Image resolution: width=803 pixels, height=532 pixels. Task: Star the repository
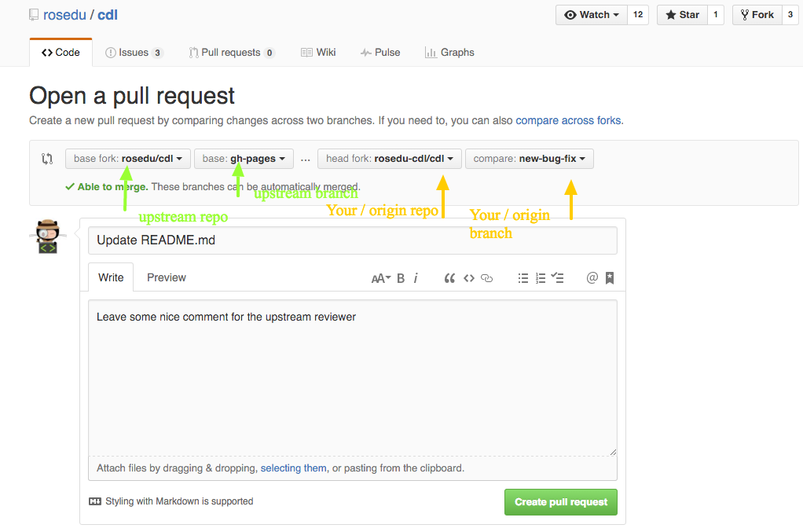click(682, 15)
